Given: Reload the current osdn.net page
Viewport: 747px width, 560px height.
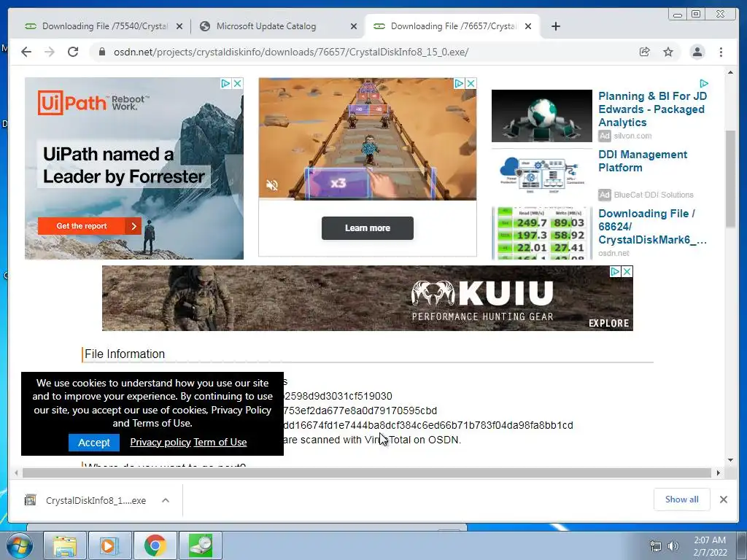Looking at the screenshot, I should pos(73,52).
